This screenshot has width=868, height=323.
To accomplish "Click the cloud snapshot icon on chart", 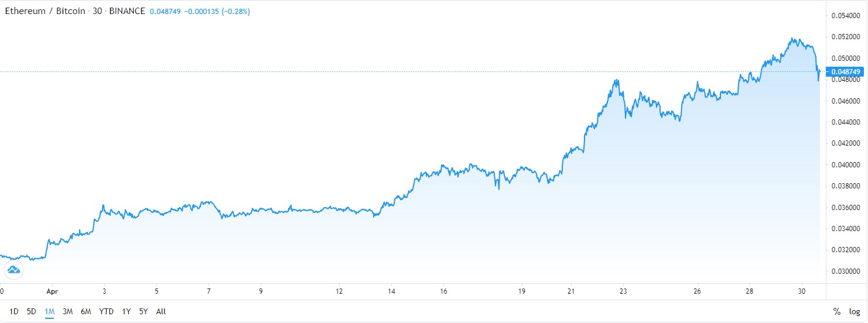I will pos(13,270).
